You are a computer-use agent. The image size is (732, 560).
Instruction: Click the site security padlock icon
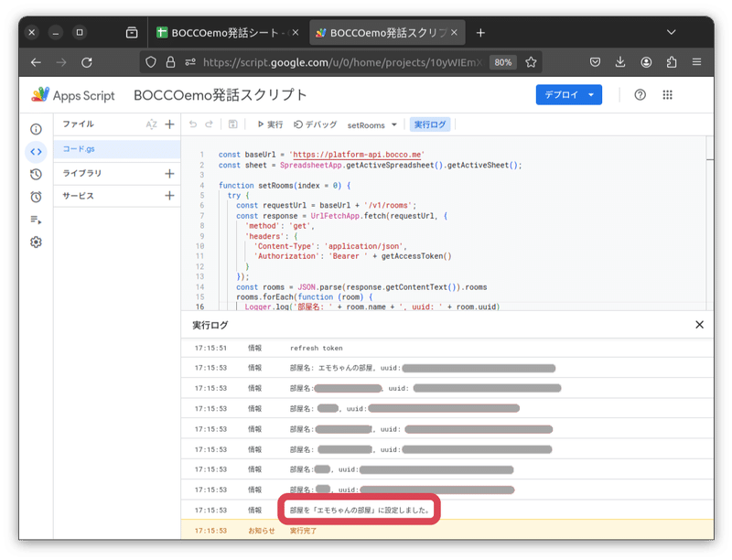coord(170,62)
